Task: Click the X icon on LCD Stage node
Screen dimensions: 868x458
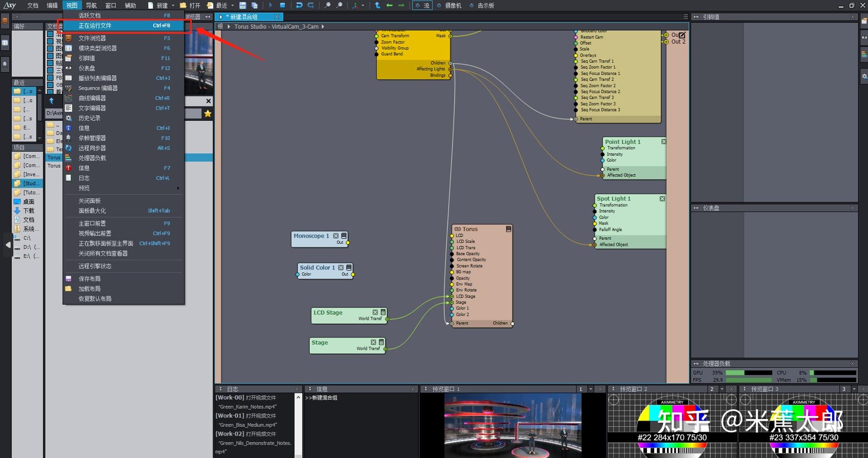Action: point(375,313)
